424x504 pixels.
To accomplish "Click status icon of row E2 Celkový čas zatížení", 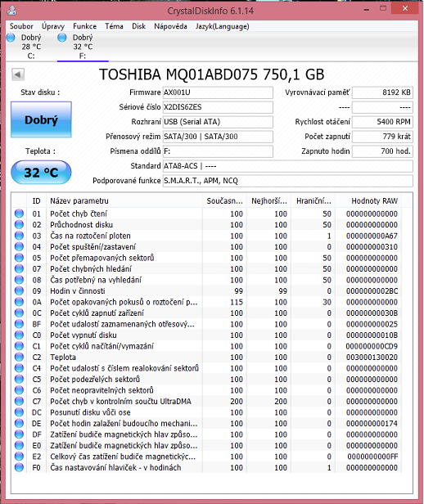I will coord(20,456).
